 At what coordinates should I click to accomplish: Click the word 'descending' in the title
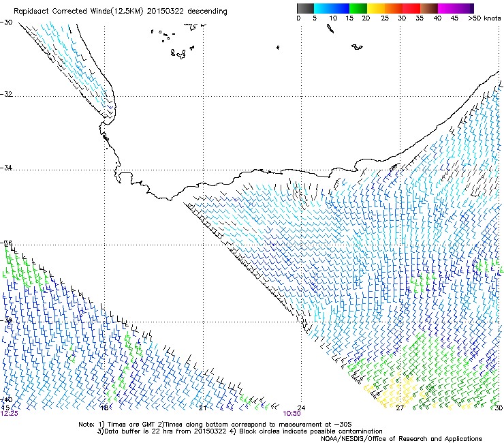tap(207, 12)
